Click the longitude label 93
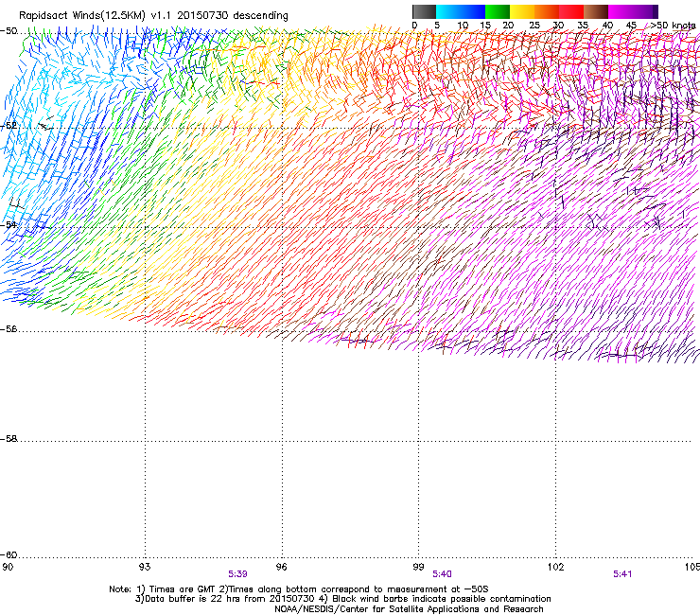The image size is (700, 615). pos(144,567)
